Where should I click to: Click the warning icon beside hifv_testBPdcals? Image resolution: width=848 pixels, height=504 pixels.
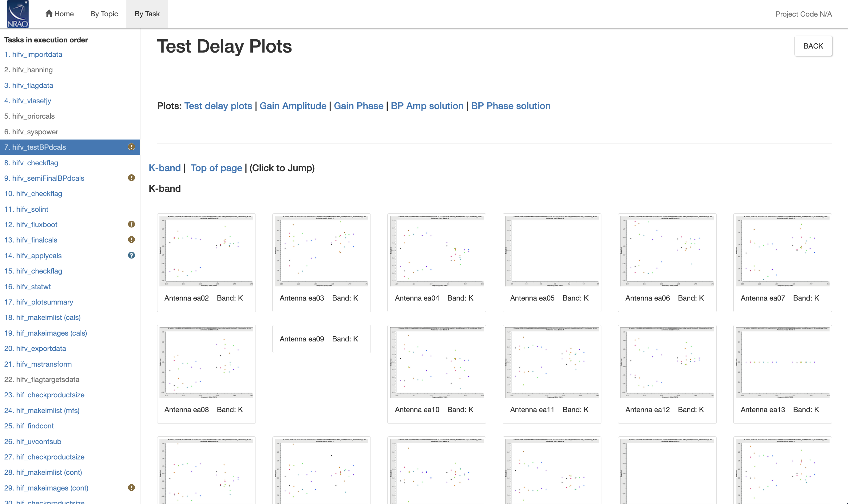(x=131, y=147)
